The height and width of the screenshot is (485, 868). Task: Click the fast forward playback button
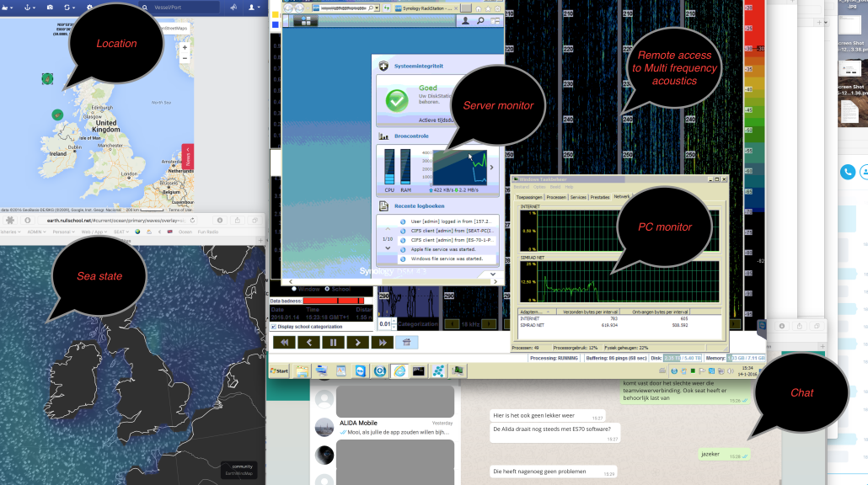(x=382, y=343)
